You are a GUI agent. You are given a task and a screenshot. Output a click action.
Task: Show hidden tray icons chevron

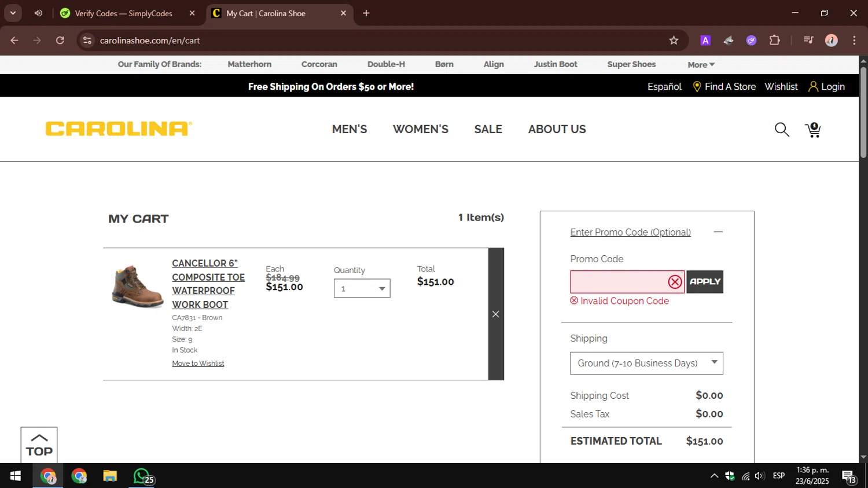[714, 476]
